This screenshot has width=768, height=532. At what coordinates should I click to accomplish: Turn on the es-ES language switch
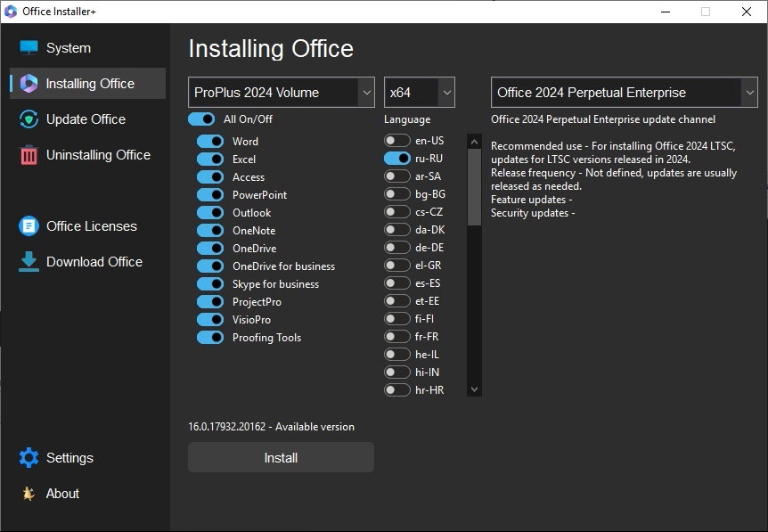point(397,283)
